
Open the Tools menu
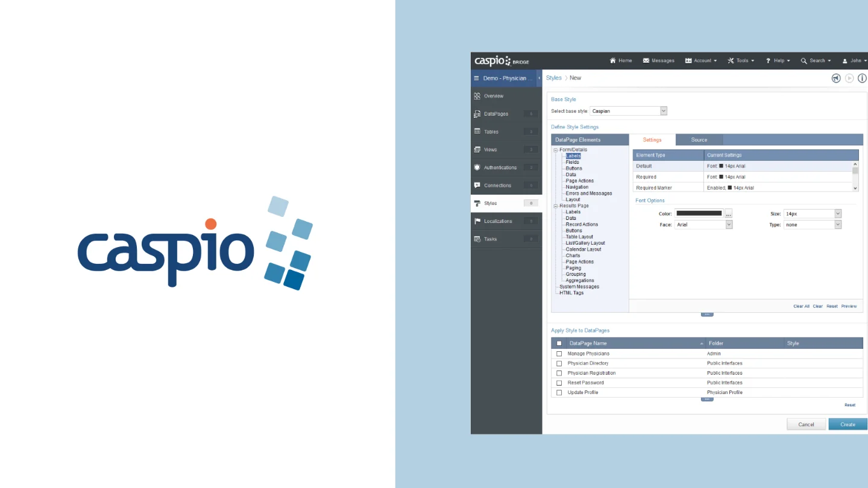click(x=741, y=61)
